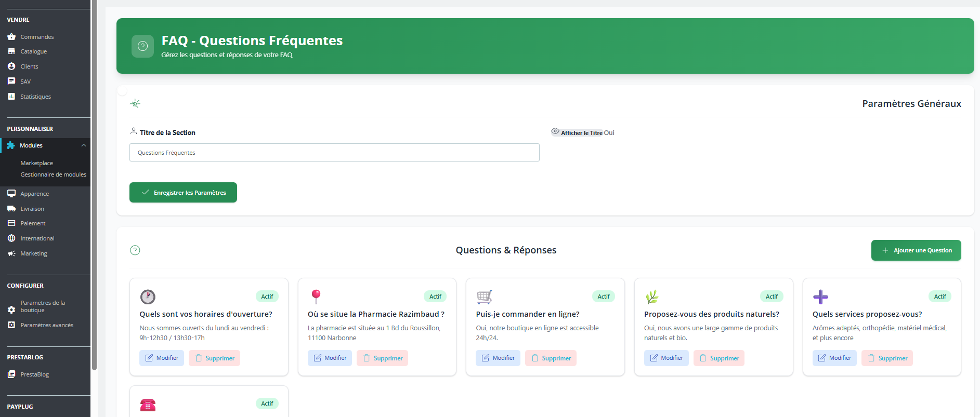Open Catalogue via its store icon
Image resolution: width=980 pixels, height=417 pixels.
(11, 51)
